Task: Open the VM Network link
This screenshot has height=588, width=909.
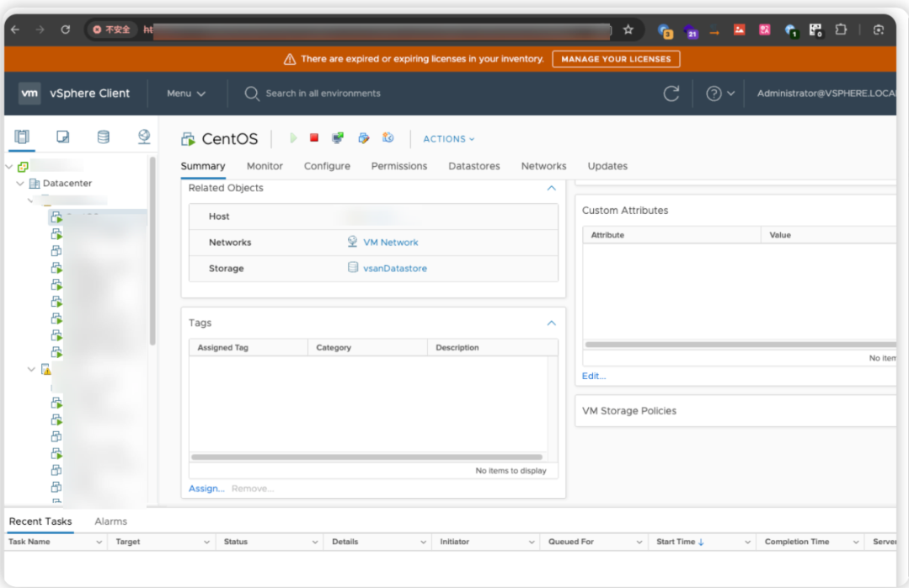Action: (x=391, y=243)
